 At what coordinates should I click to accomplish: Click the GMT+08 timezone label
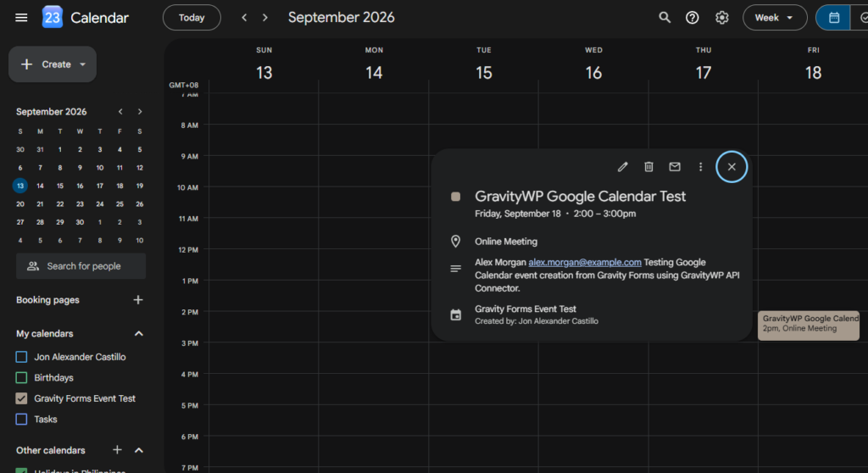tap(184, 86)
